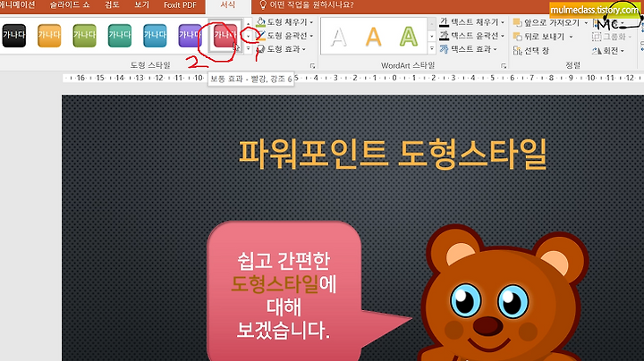Apply the red shape style preset
This screenshot has height=361, width=644.
pos(225,35)
